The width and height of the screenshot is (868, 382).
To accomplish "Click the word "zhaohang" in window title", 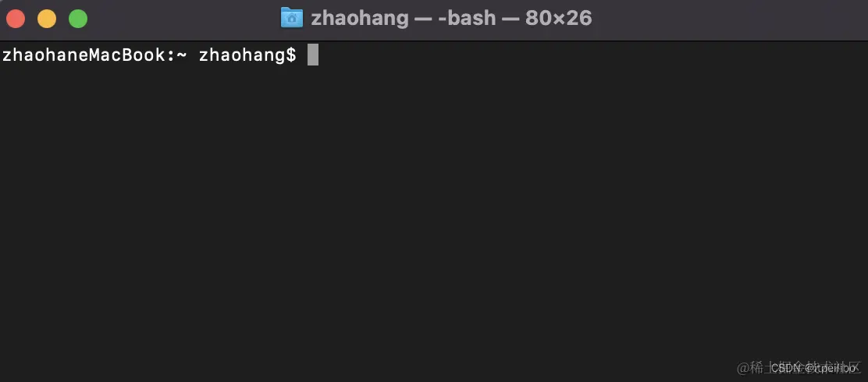I will [359, 19].
